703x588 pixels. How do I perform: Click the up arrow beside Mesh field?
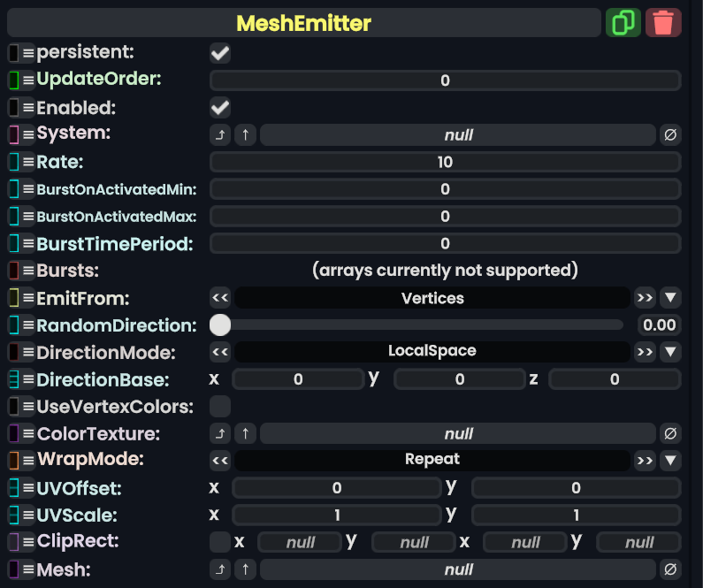[245, 570]
